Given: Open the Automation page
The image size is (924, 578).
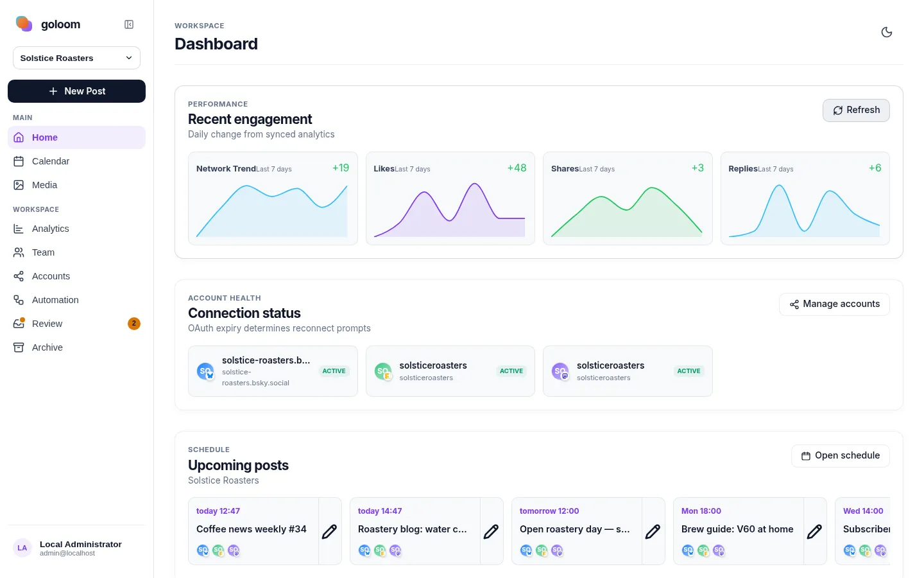Looking at the screenshot, I should point(76,300).
